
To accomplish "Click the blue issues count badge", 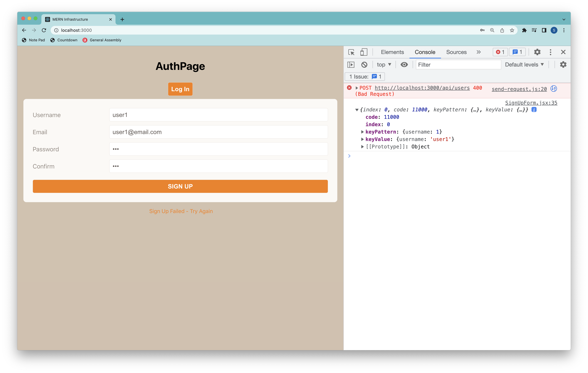I will [x=517, y=52].
